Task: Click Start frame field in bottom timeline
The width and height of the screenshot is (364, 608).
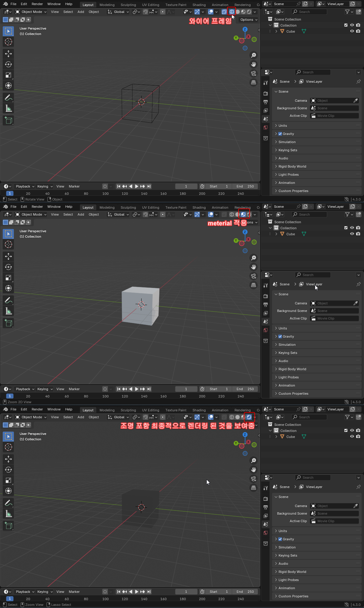Action: (x=219, y=592)
